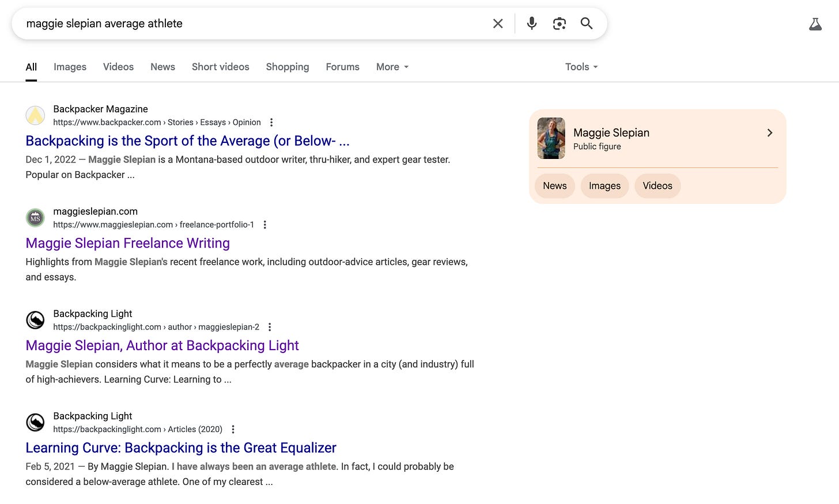Select the All results tab
Image resolution: width=839 pixels, height=504 pixels.
(31, 67)
